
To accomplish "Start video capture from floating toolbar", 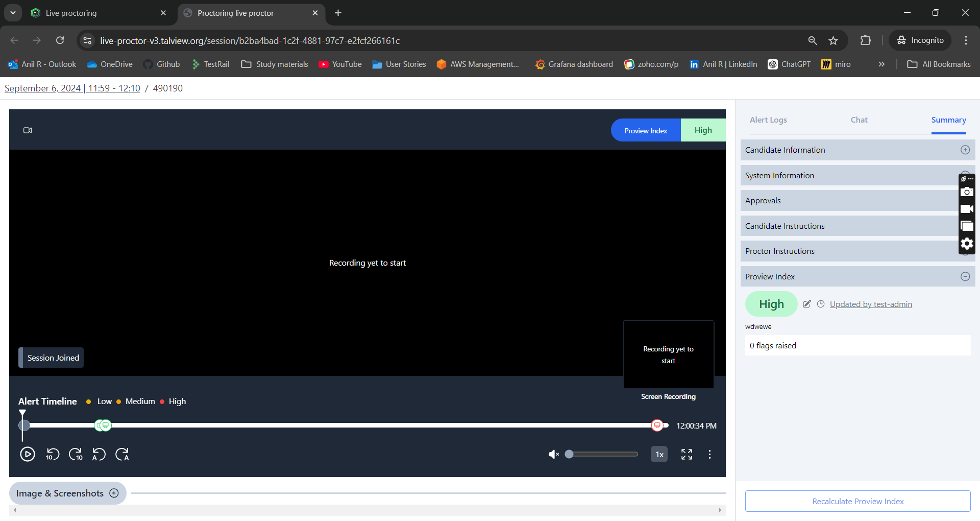I will click(967, 209).
